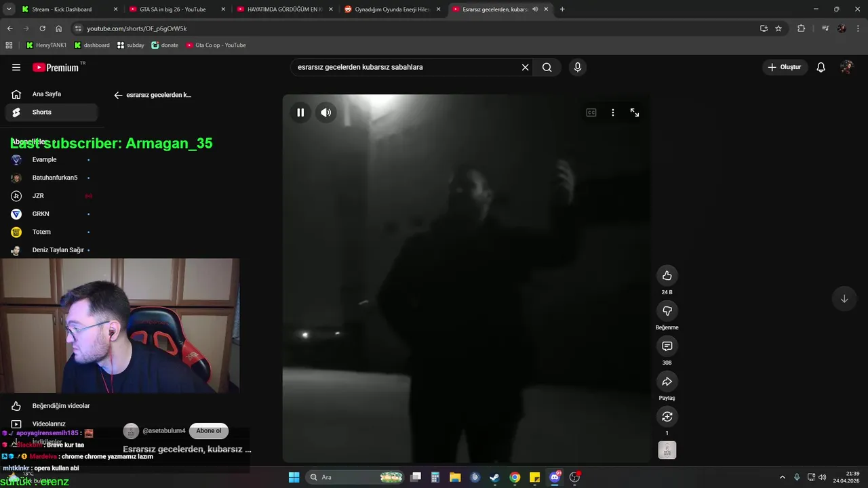
Task: Toggle closed captions on the video
Action: [x=591, y=113]
